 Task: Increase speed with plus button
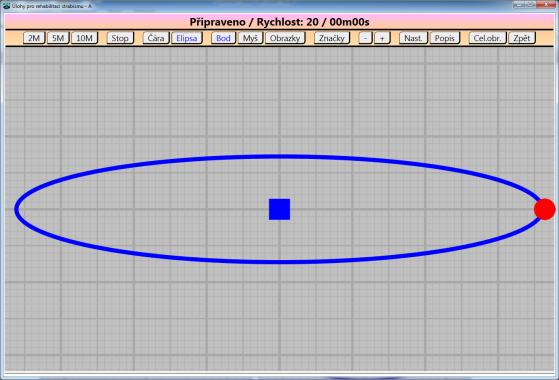tap(382, 38)
